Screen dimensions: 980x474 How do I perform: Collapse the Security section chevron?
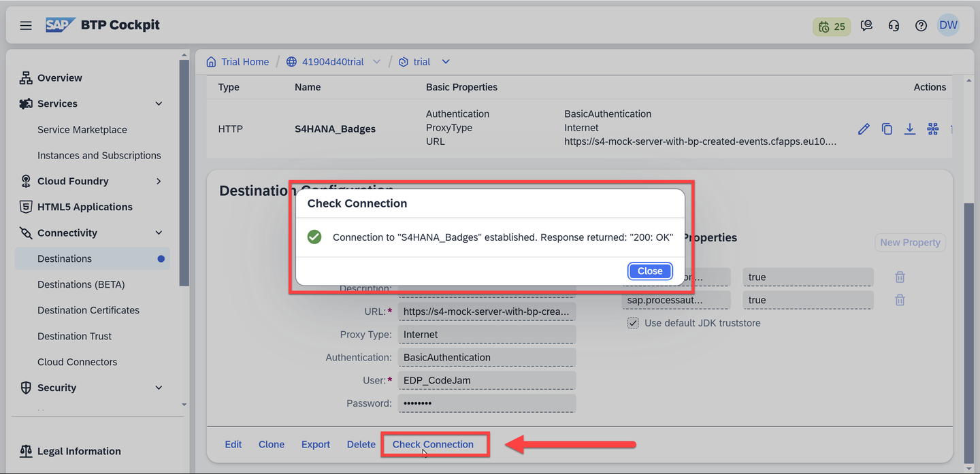[x=159, y=388]
